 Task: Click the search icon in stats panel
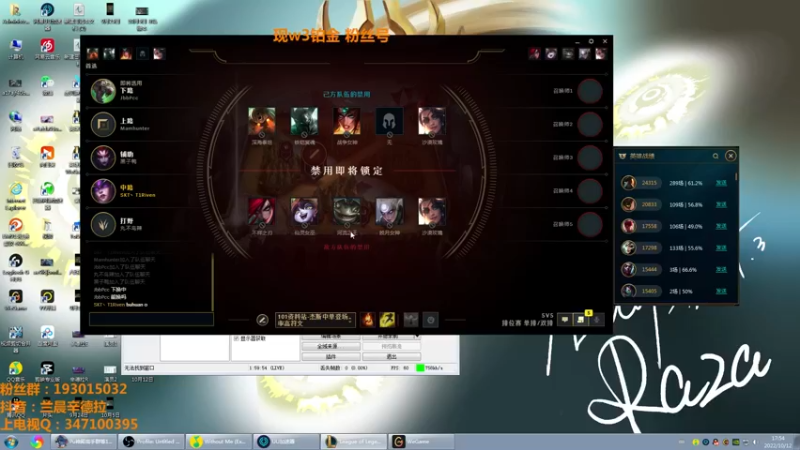(x=715, y=156)
